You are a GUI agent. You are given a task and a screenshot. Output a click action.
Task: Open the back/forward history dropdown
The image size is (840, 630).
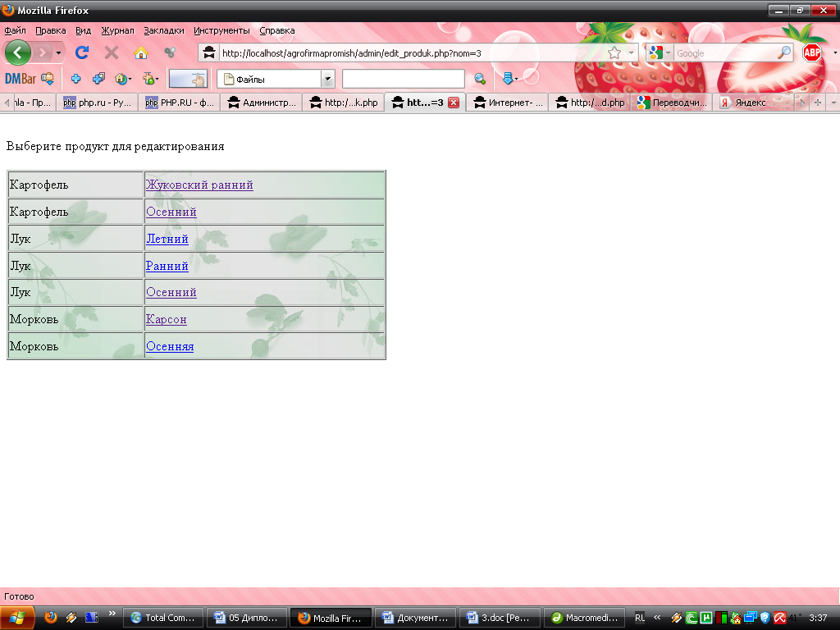(x=58, y=52)
